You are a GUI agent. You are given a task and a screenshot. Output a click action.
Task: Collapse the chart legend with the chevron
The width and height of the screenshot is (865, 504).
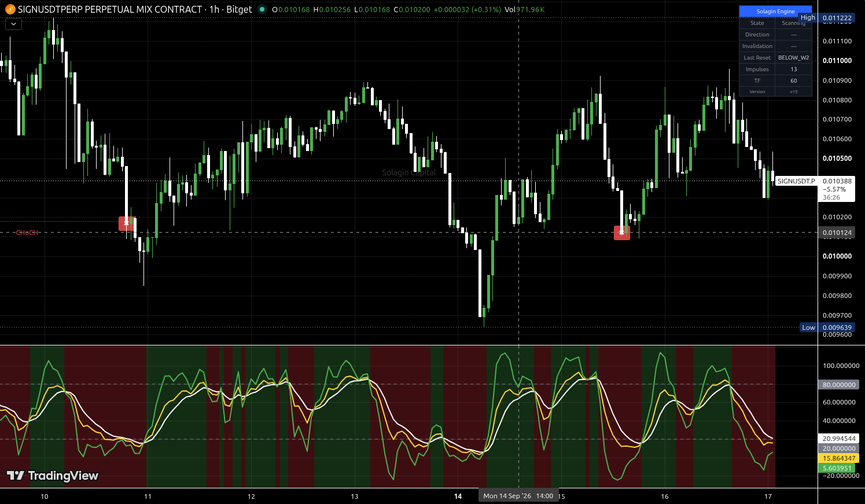click(13, 24)
